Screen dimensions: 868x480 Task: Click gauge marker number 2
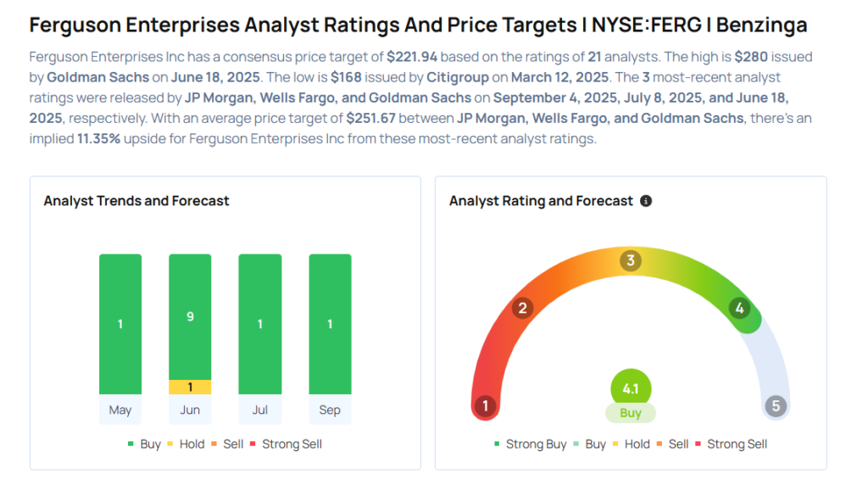[x=523, y=308]
